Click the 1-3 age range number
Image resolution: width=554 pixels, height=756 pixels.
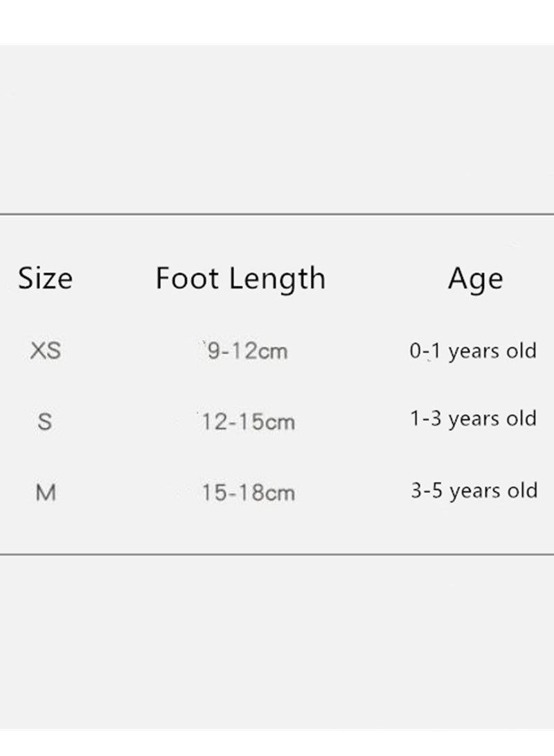point(426,419)
